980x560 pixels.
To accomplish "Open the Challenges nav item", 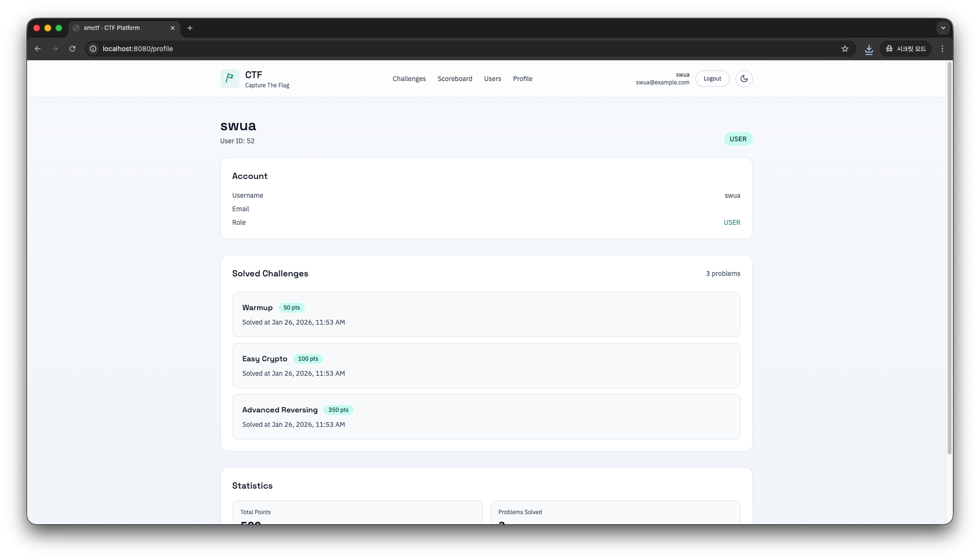I will coord(409,79).
